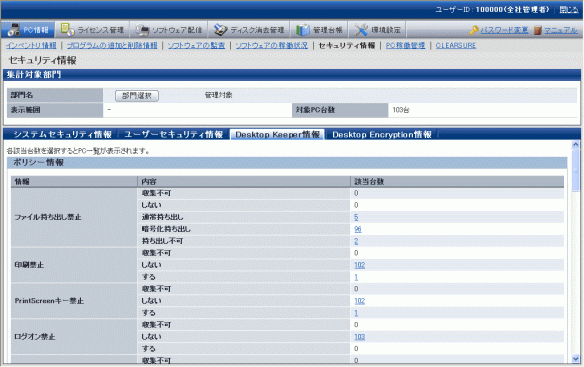
Task: Open count 1 for PrintScreenキー禁止 する
Action: [x=356, y=313]
